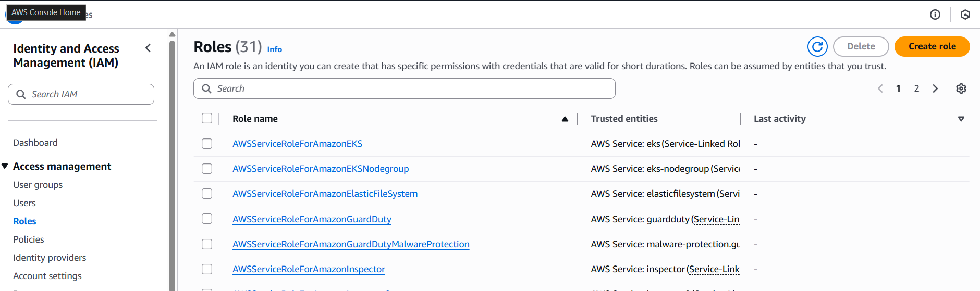Focus the Search IAM field

pos(81,94)
